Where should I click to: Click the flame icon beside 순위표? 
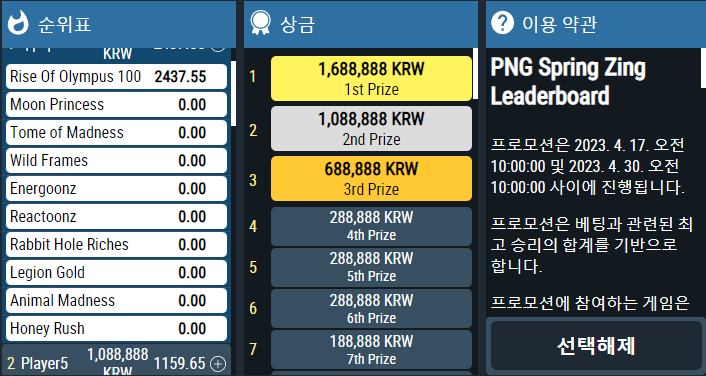(18, 23)
